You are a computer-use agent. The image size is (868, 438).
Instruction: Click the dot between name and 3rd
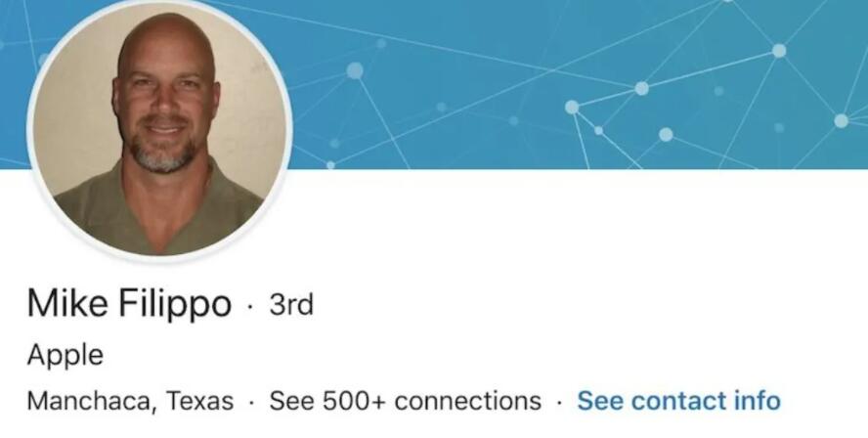click(x=251, y=306)
